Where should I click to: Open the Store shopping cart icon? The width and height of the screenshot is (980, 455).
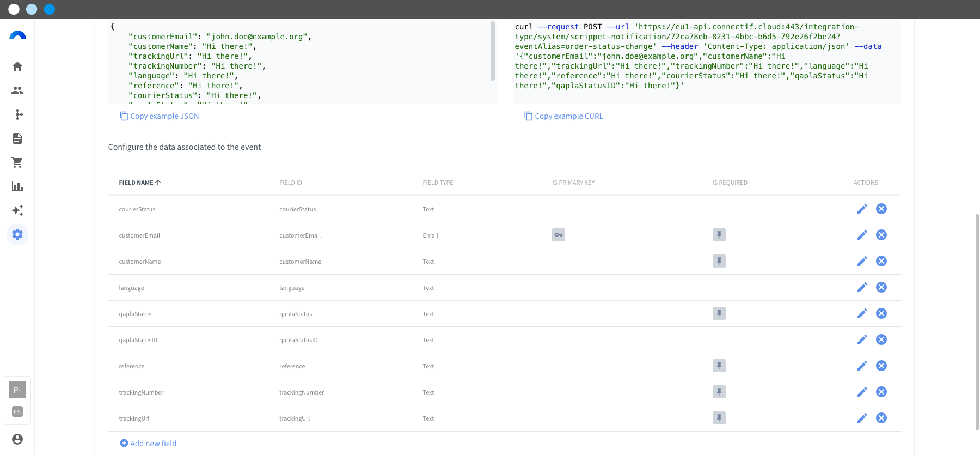click(17, 162)
